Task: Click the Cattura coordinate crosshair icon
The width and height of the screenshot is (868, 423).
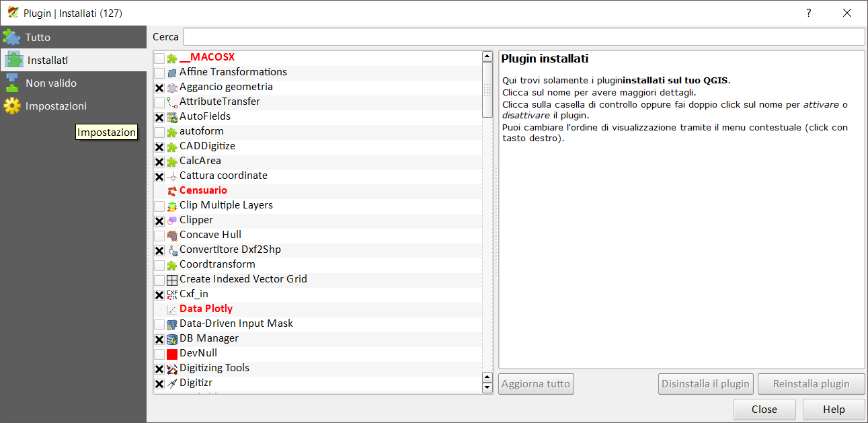Action: pos(172,176)
